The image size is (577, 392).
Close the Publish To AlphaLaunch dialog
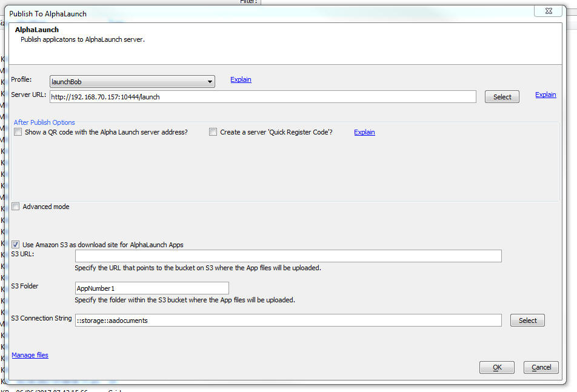click(549, 11)
